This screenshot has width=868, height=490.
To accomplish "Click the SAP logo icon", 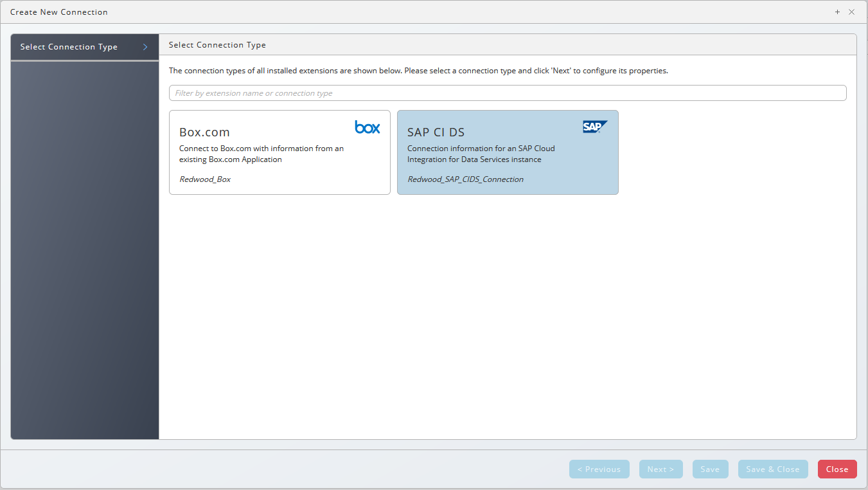I will pyautogui.click(x=595, y=127).
